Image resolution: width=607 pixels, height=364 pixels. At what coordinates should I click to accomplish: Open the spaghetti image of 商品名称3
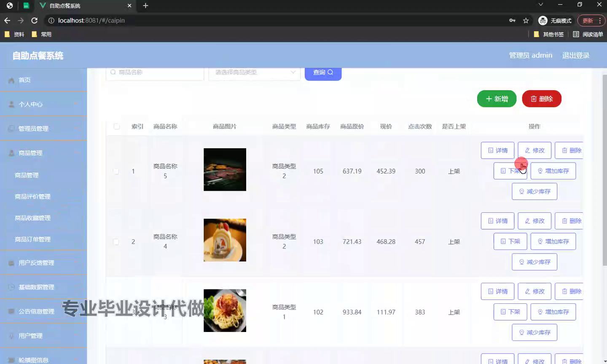pyautogui.click(x=225, y=310)
